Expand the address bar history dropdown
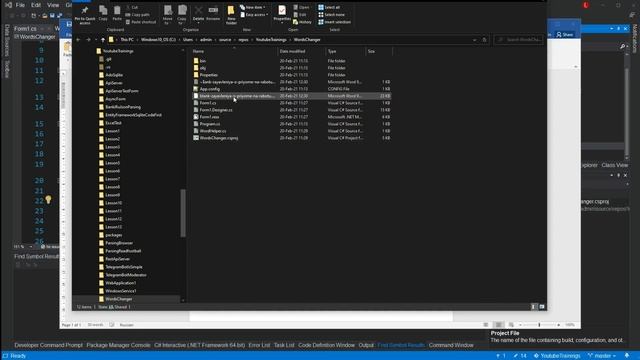This screenshot has width=640, height=360. pos(474,40)
